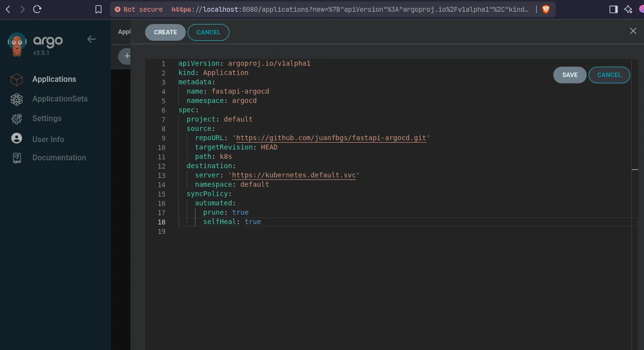
Task: Click the plus new app button
Action: click(x=125, y=56)
